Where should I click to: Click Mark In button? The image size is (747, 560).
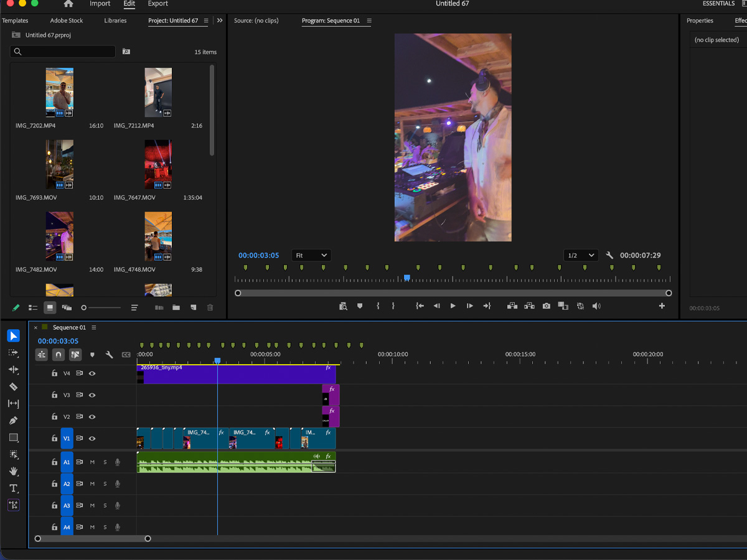[378, 306]
